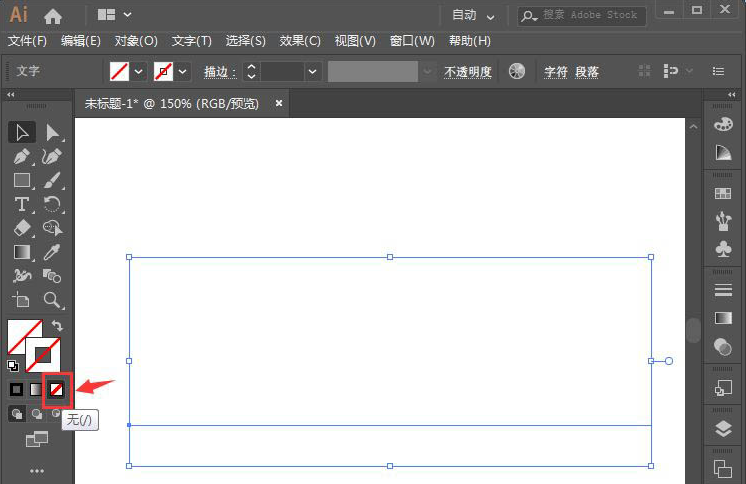Click 不透明度 opacity link
This screenshot has width=746, height=484.
[468, 72]
